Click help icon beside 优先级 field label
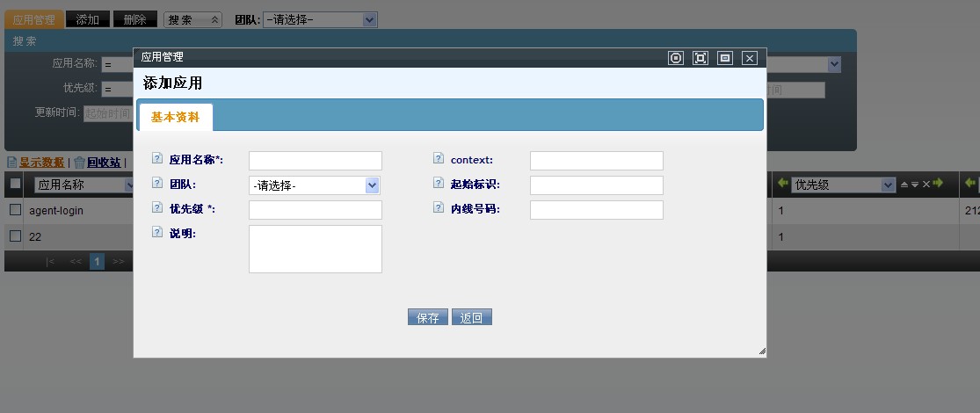 (157, 208)
